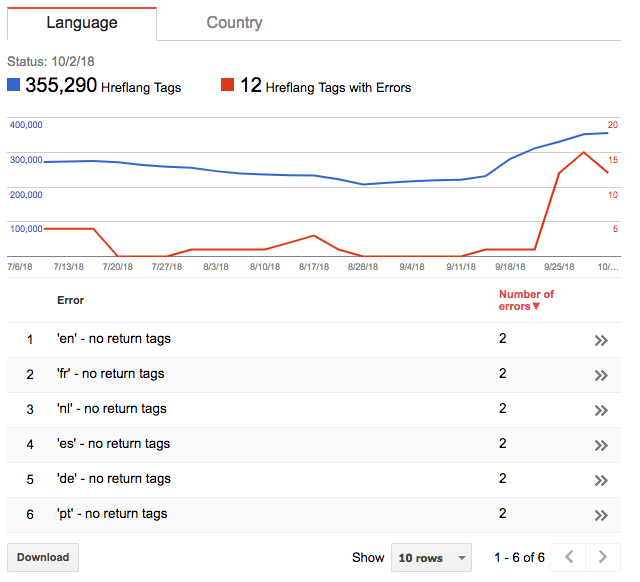Image resolution: width=640 pixels, height=582 pixels.
Task: Go to next page of results
Action: (603, 557)
